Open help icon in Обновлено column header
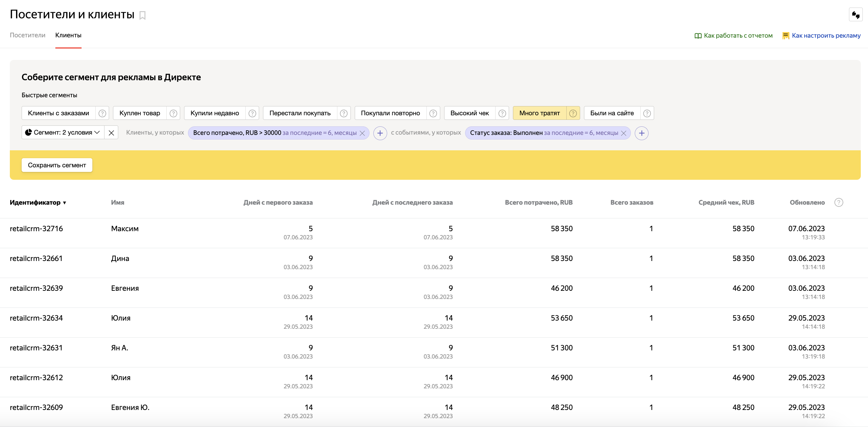868x427 pixels. [838, 202]
